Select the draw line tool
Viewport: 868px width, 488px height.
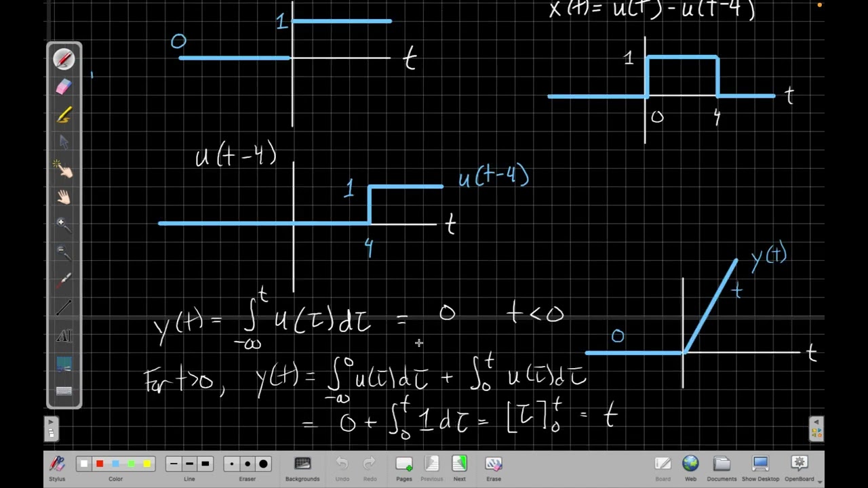(64, 308)
